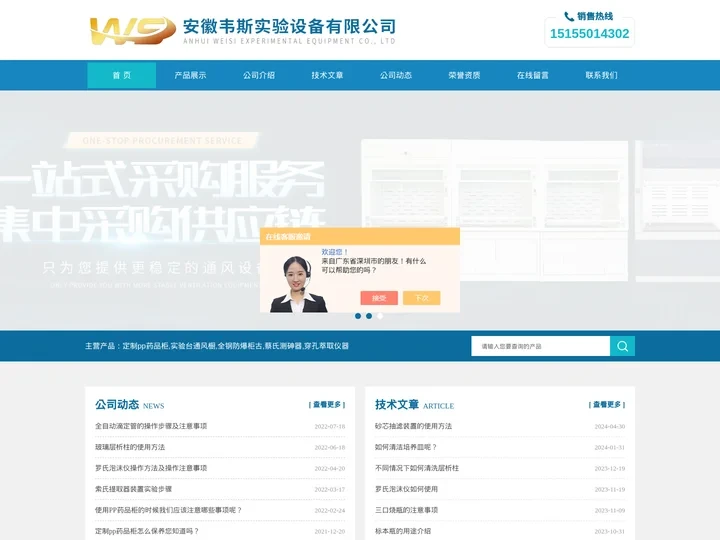Open article 全自动滴定管的操作步骤及注意事项
Screen dimensions: 720x540
(x=151, y=426)
